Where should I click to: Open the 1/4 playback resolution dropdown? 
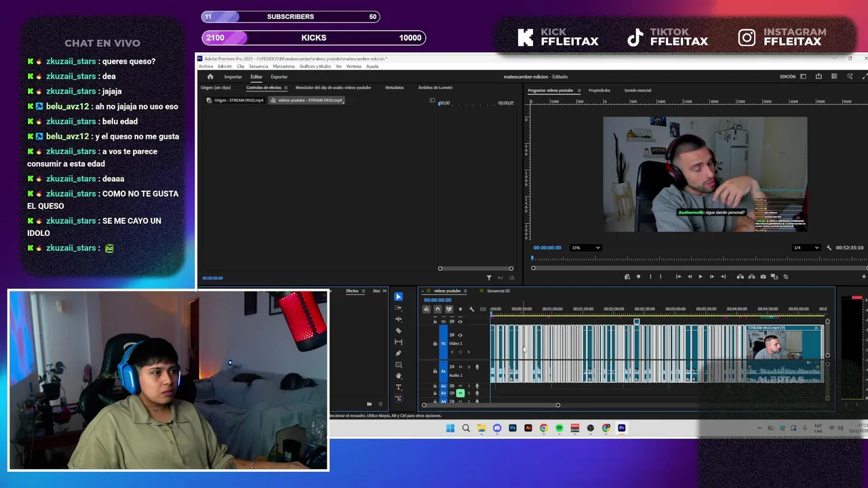point(806,247)
